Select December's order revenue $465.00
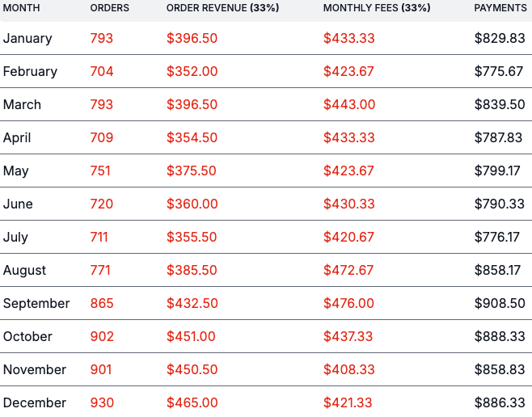The image size is (532, 417). [192, 402]
